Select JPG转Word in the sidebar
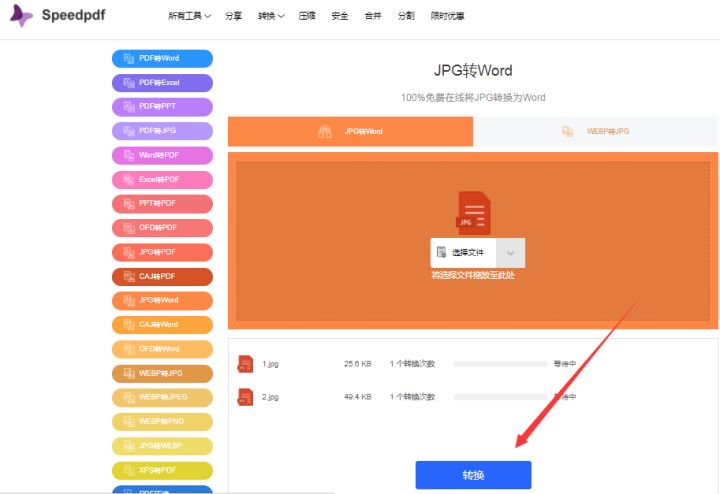 click(162, 300)
